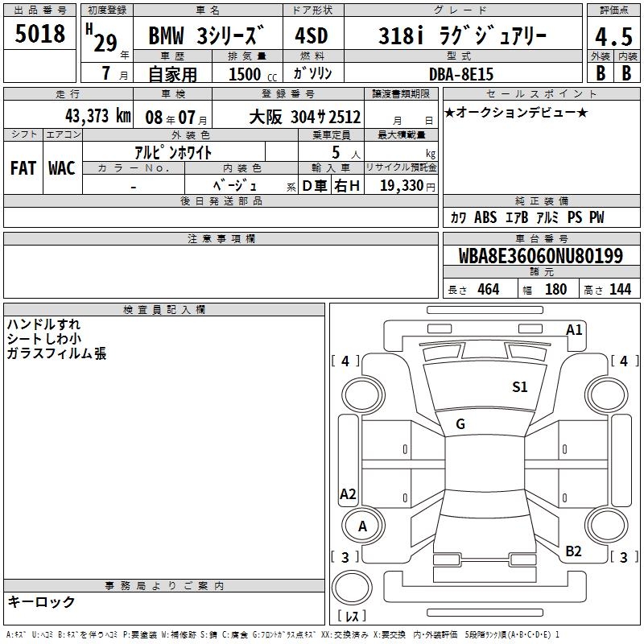Select the model code DBA-8E15
Image resolution: width=644 pixels, height=644 pixels.
(x=460, y=74)
